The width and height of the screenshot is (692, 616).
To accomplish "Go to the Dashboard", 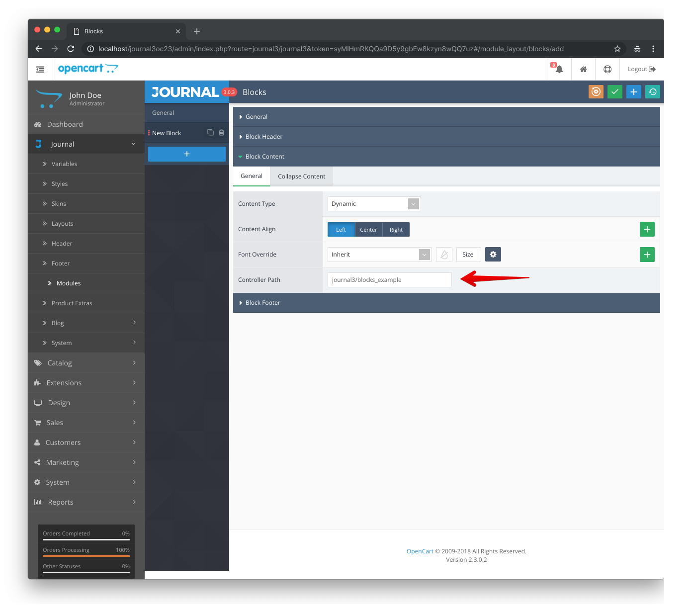I will click(x=86, y=124).
